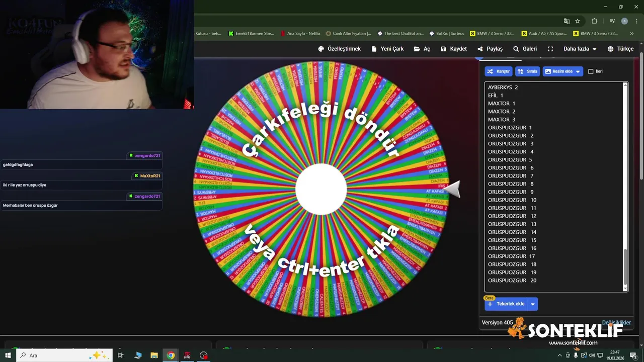Click entry MAXTOR 1
The image size is (644, 362).
pos(502,103)
